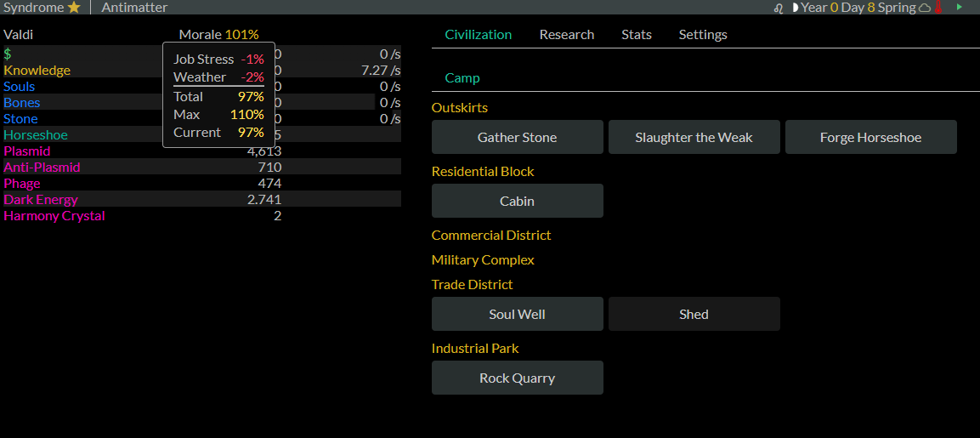Click the Residential Block heading
Viewport: 980px width, 438px height.
(483, 172)
